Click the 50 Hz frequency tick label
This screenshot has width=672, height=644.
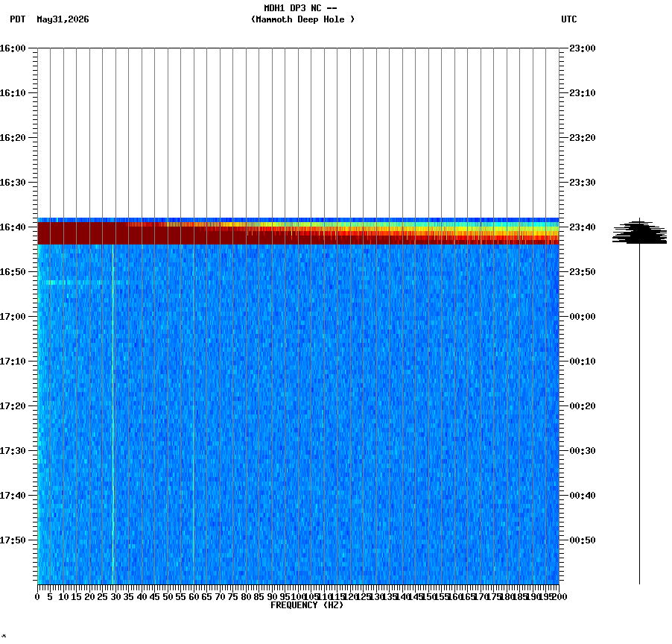click(168, 597)
